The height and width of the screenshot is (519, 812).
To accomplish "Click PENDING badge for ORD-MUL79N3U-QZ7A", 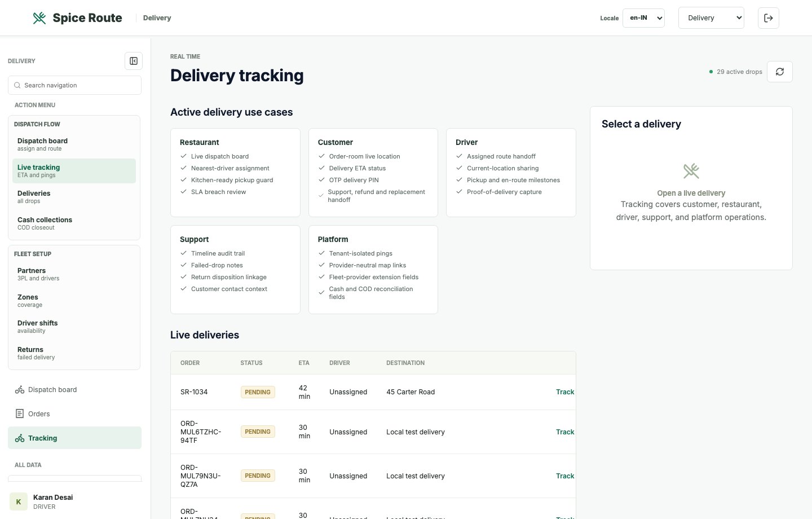I will 258,476.
